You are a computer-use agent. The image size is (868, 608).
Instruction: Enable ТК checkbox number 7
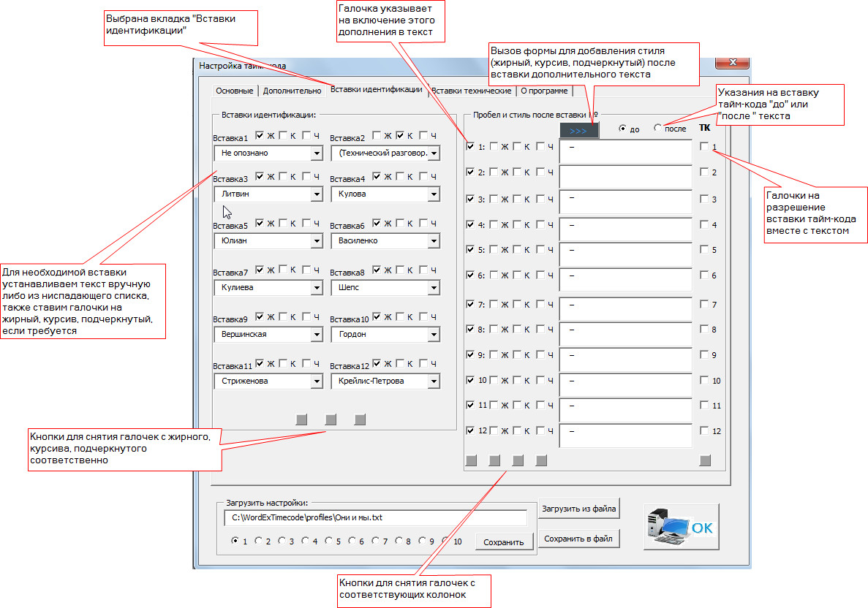(704, 304)
